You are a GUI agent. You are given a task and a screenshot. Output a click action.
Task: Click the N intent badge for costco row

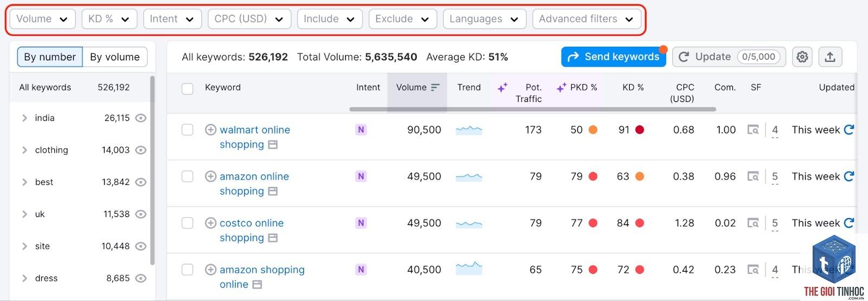pos(361,223)
